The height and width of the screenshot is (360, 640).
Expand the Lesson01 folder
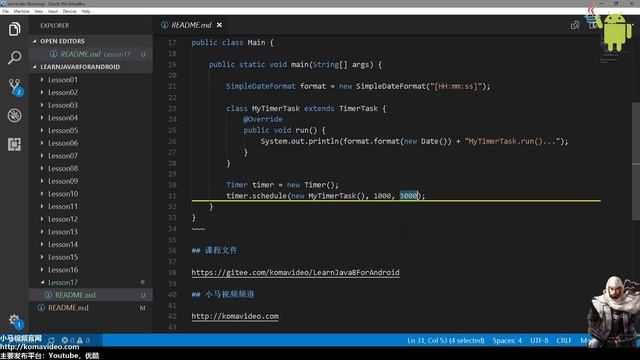(x=91, y=80)
